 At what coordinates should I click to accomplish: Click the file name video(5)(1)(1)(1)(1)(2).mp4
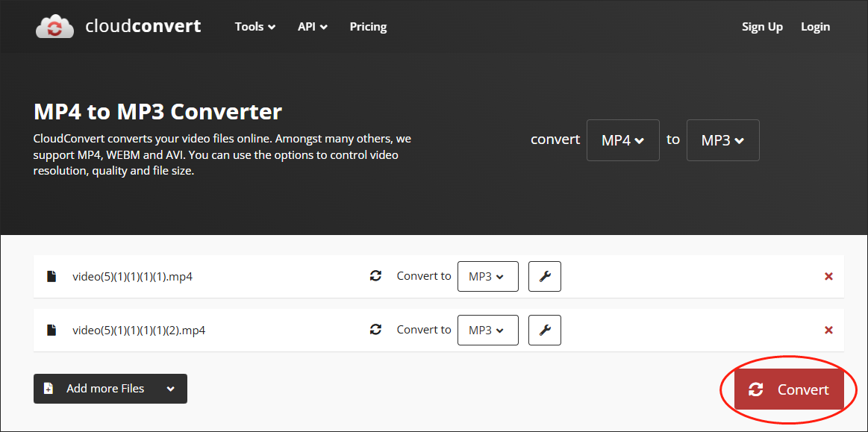pos(139,331)
